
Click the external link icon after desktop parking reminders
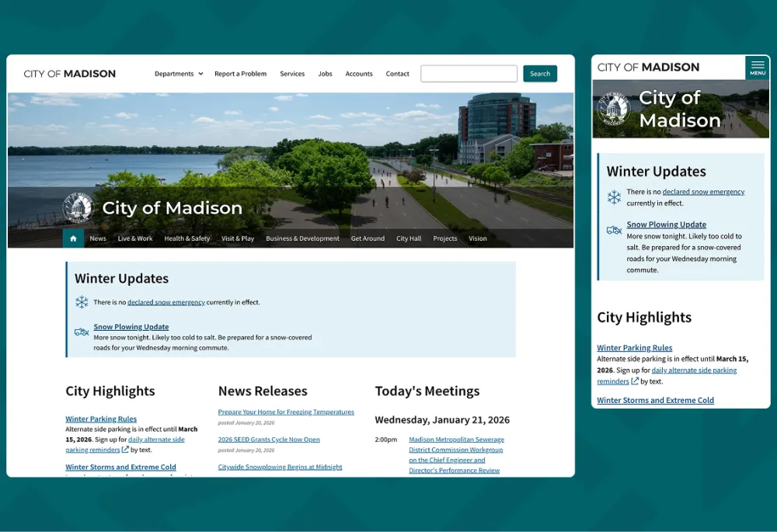coord(125,449)
